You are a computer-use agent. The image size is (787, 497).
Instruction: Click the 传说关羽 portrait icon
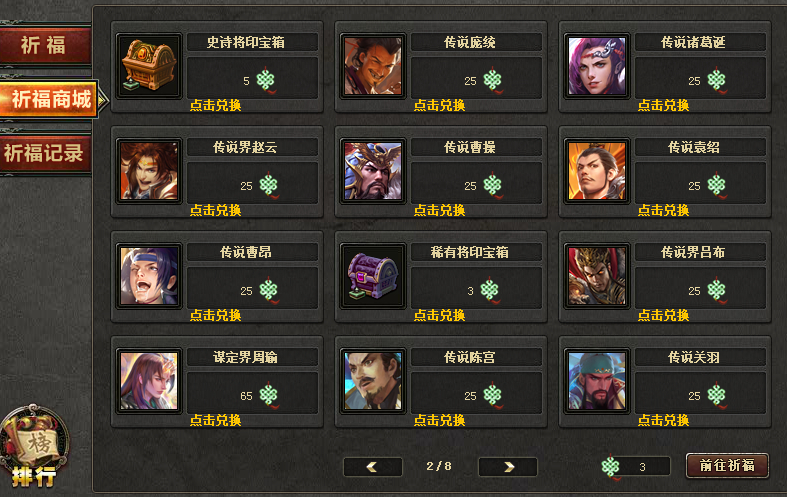point(597,381)
